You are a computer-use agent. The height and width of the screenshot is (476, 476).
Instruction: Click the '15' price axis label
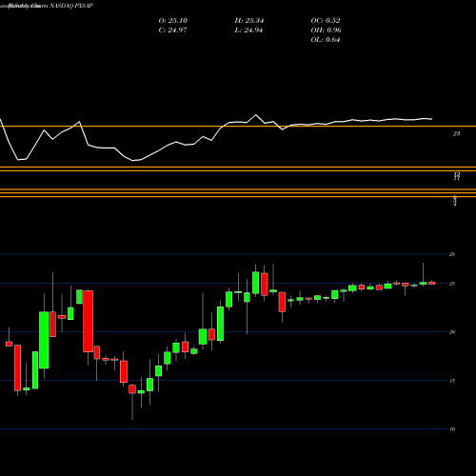[x=452, y=381]
